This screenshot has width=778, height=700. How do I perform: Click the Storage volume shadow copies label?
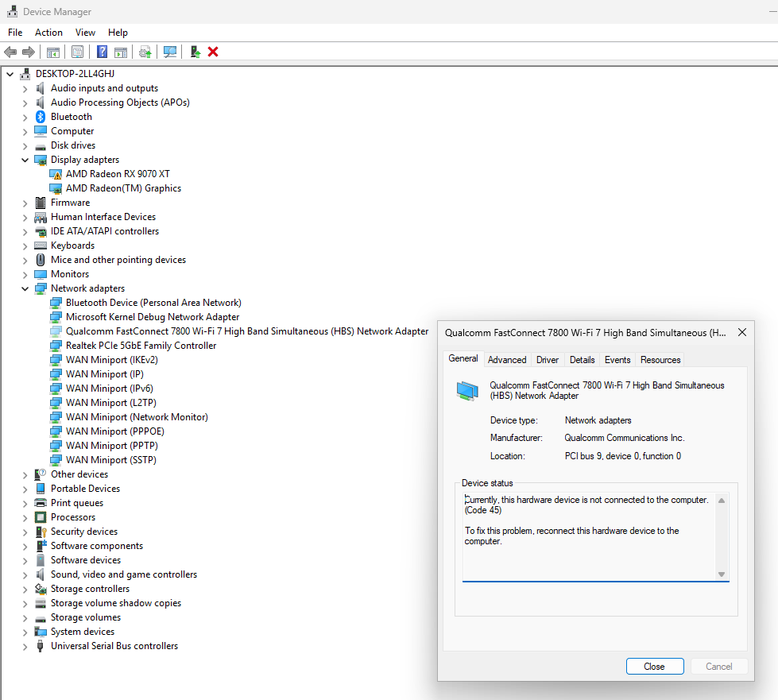tap(116, 603)
